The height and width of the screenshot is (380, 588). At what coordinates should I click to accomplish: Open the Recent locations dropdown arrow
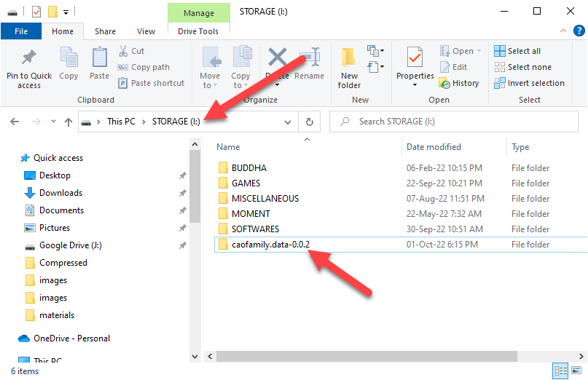tap(51, 122)
